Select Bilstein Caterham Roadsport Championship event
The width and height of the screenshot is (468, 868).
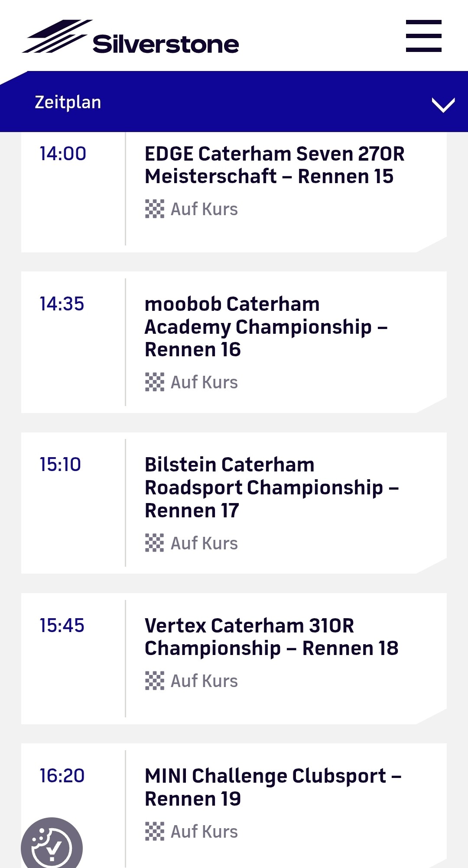click(271, 487)
